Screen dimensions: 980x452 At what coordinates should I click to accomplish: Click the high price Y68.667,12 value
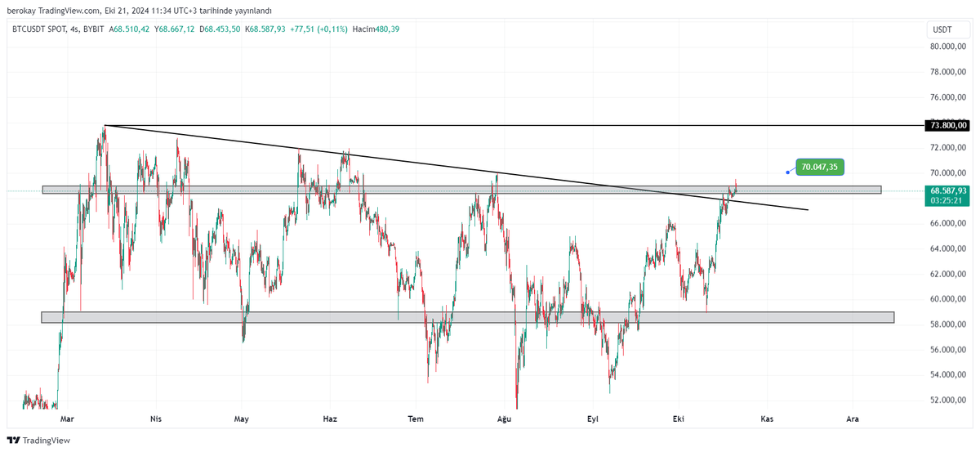point(176,29)
